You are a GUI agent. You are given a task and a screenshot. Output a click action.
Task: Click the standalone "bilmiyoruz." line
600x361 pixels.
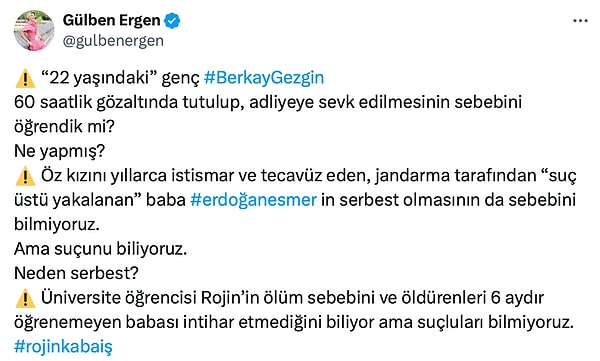coord(57,224)
